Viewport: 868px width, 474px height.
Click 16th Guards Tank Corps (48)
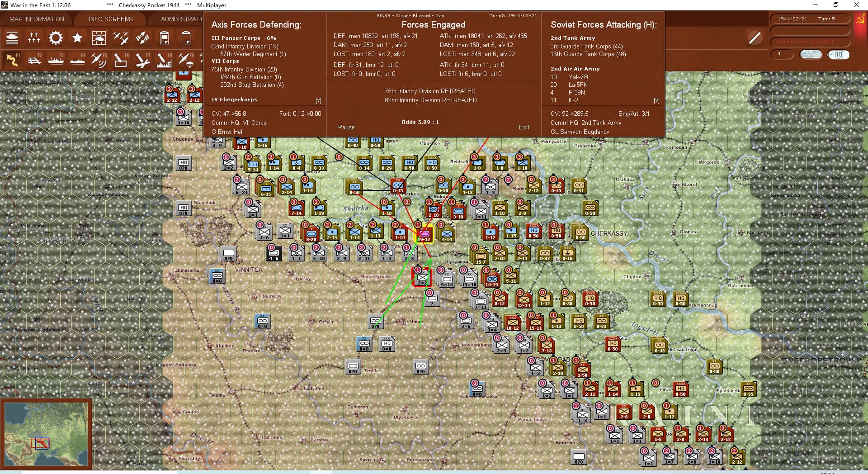click(588, 54)
